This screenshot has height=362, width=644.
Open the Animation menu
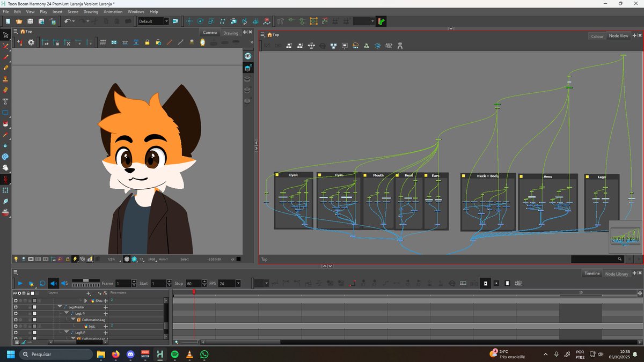coord(113,11)
